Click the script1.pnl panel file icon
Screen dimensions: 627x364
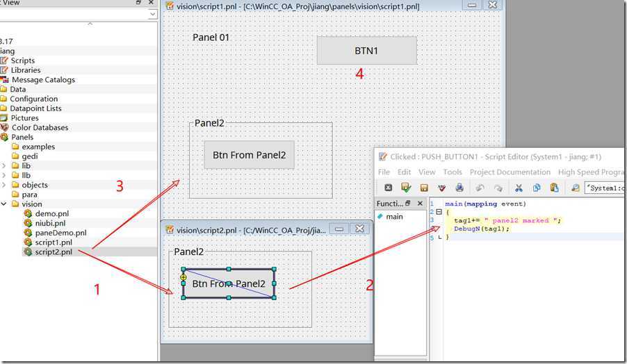coord(28,242)
